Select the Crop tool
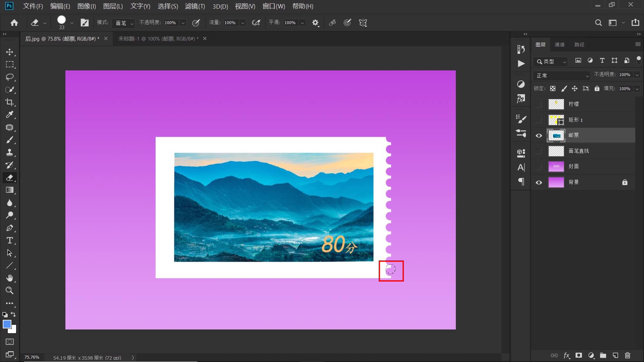Viewport: 644px width, 362px height. click(9, 102)
